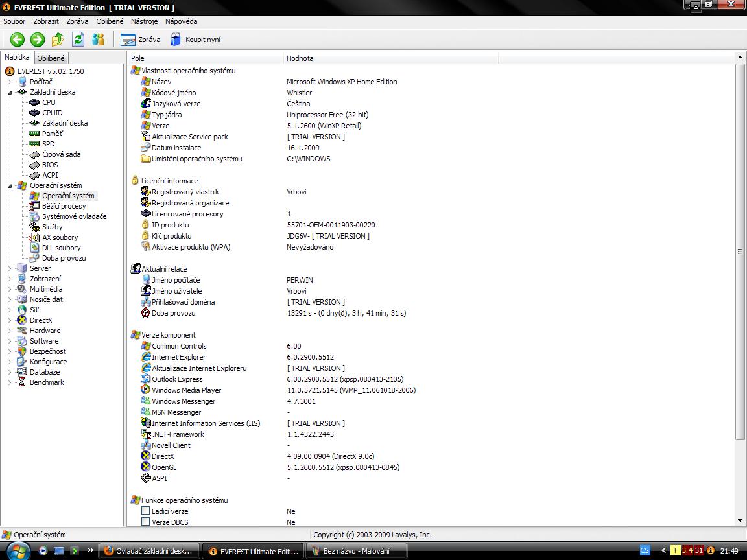Select the Bezpečnost tree item

point(47,351)
